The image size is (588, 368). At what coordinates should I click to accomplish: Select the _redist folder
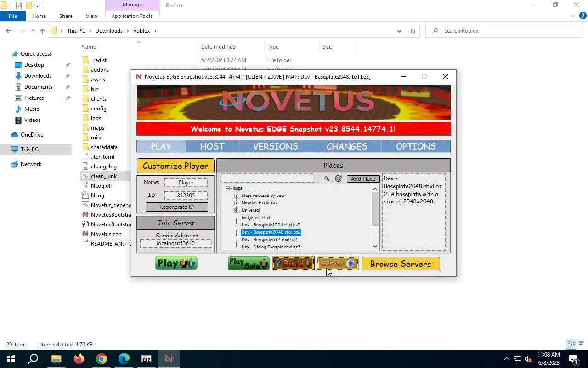[99, 60]
